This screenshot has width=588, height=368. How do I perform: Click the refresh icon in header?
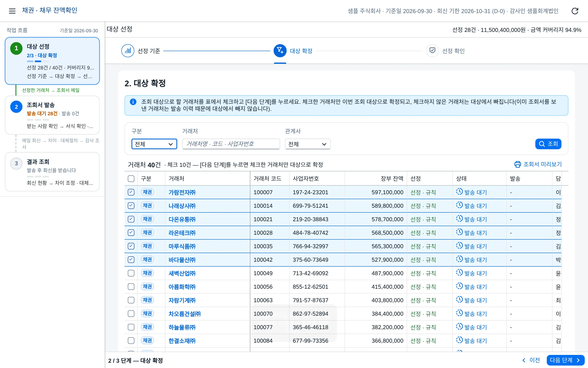point(575,11)
